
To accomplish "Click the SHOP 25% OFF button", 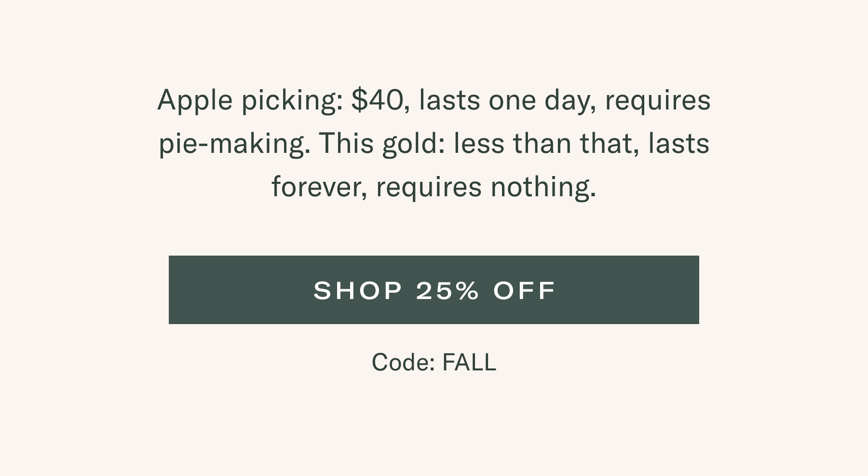I will [434, 290].
